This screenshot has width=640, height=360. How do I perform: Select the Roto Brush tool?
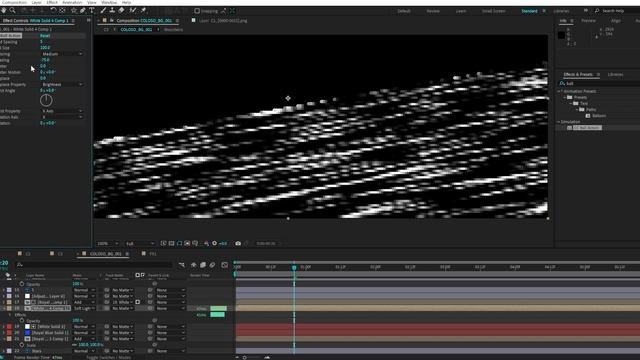tap(133, 10)
